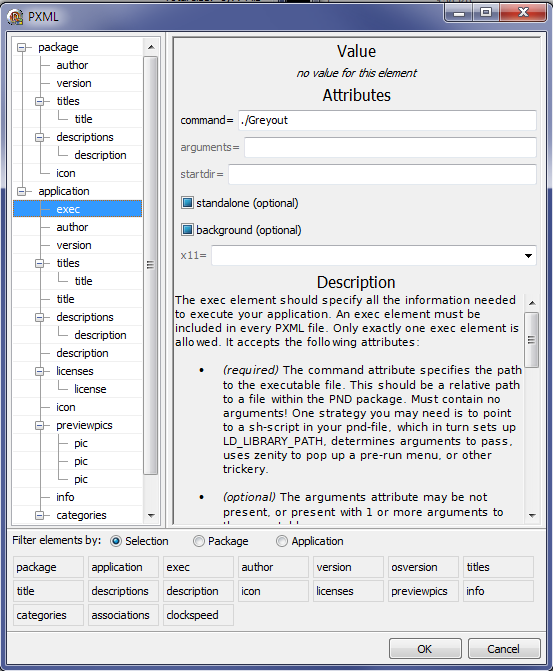This screenshot has width=553, height=671.
Task: Minimize the PXML window
Action: (459, 12)
